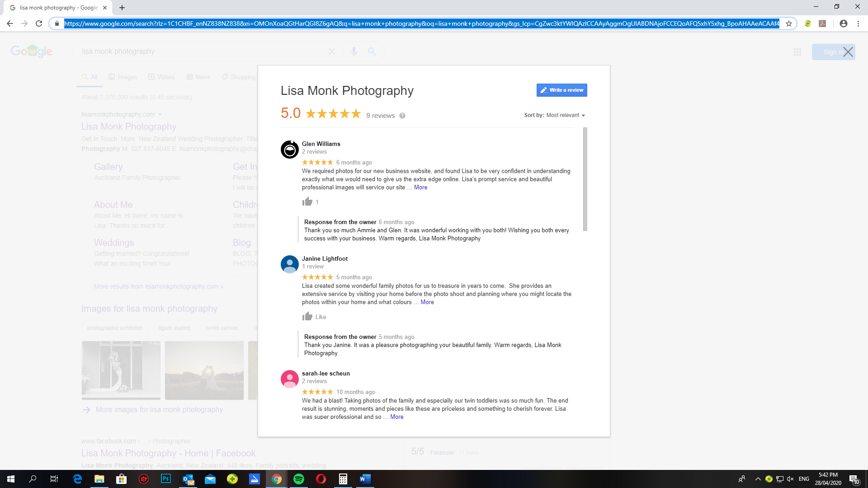Image resolution: width=868 pixels, height=488 pixels.
Task: Open Lisa Monk Photography Facebook result
Action: click(x=168, y=453)
